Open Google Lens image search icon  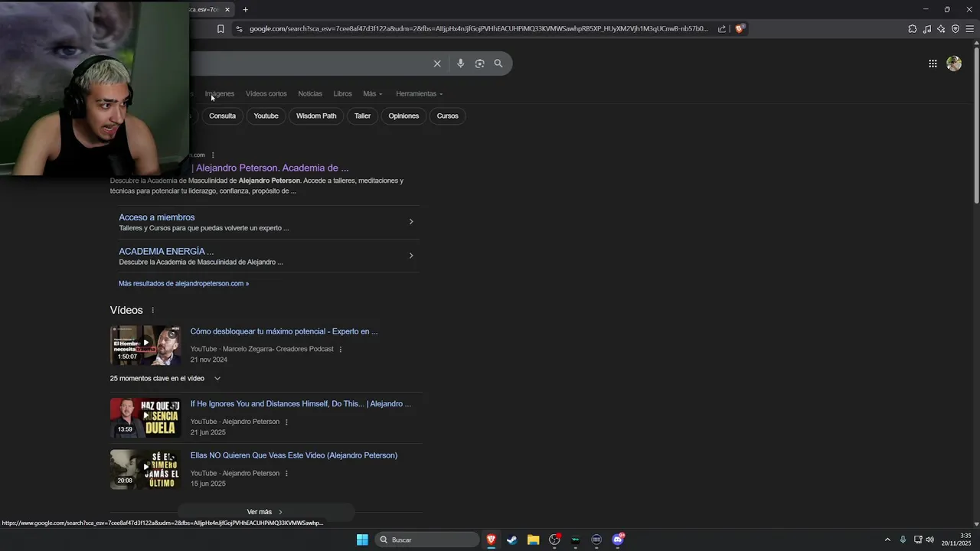pos(479,64)
